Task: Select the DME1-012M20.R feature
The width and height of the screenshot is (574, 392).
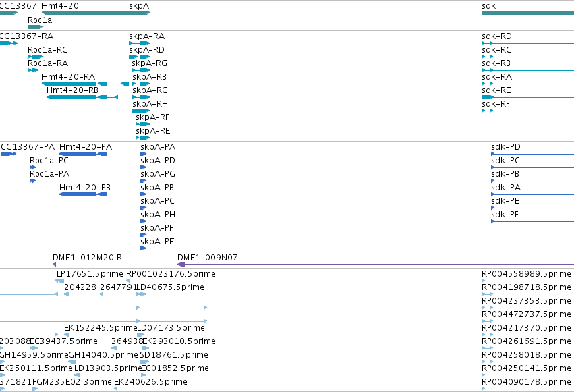Action: click(x=88, y=258)
